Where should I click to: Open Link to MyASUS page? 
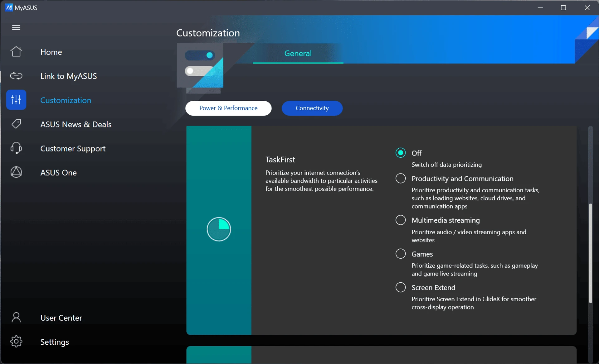[69, 76]
